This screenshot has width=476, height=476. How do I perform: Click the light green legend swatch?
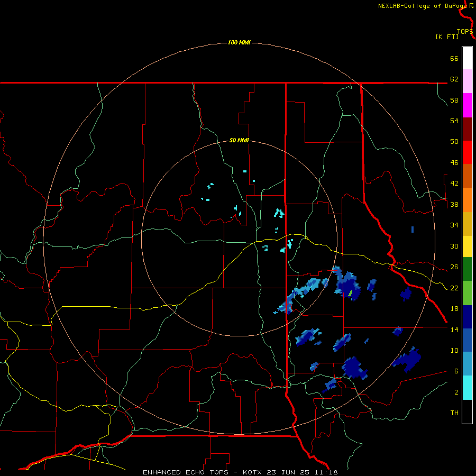pyautogui.click(x=467, y=293)
